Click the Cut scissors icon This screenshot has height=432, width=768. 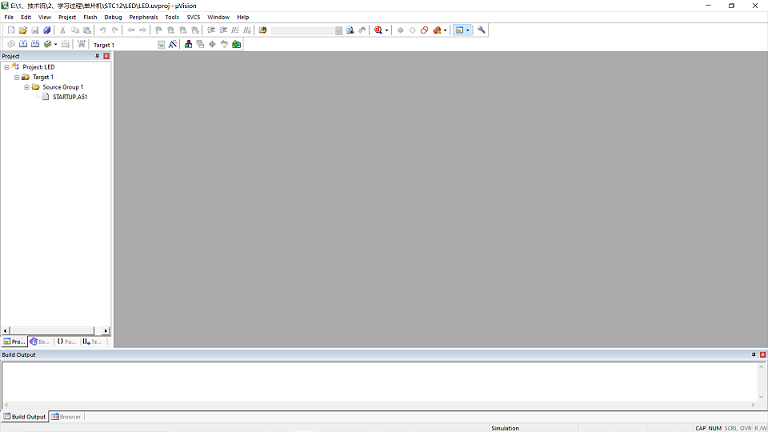63,30
